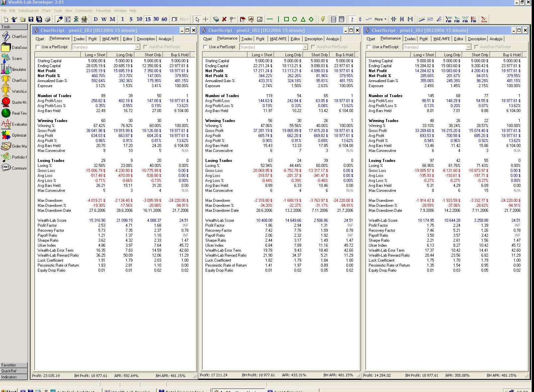Select the line chart style icon
Image resolution: width=534 pixels, height=392 pixels.
[368, 19]
